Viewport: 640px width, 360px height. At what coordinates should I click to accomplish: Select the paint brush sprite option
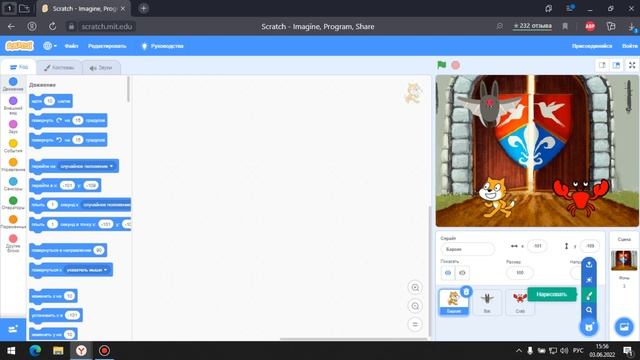pos(589,295)
